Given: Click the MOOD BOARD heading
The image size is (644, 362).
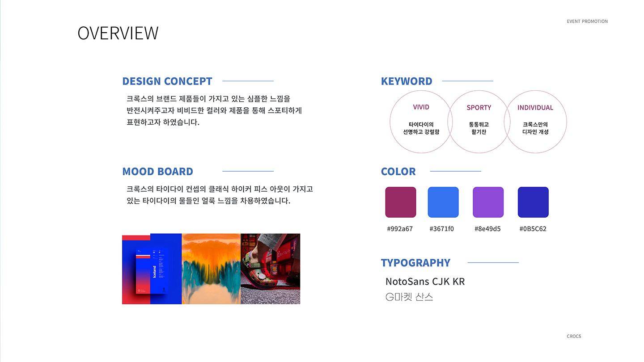Looking at the screenshot, I should [158, 171].
